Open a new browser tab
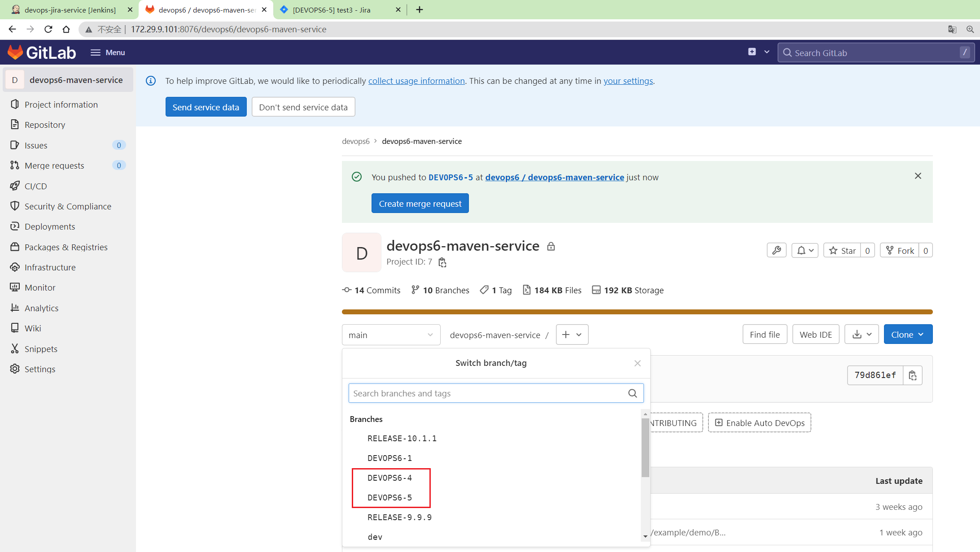Screen dimensions: 980x552 420,9
